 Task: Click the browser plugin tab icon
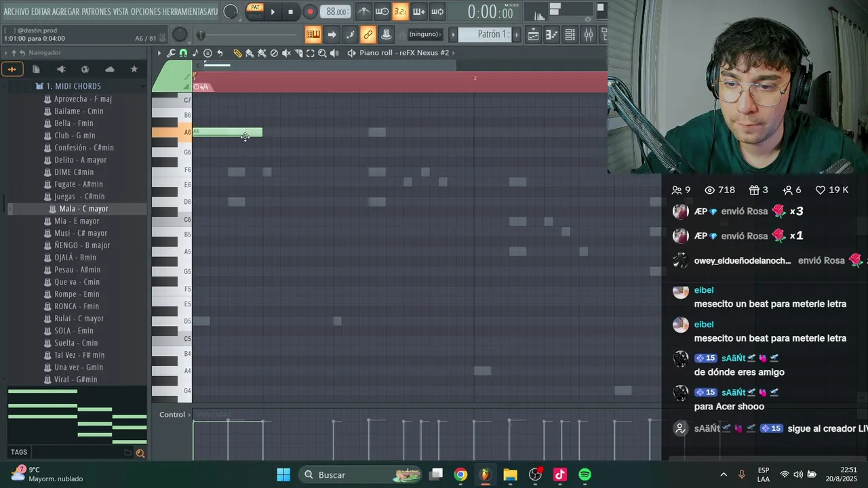[x=61, y=69]
